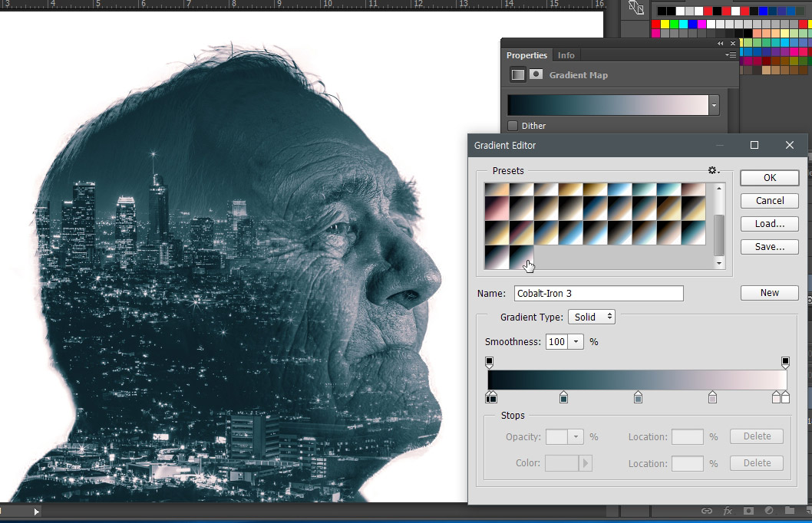Pick the cyan swatch in Swatches panel
812x523 pixels.
click(684, 24)
